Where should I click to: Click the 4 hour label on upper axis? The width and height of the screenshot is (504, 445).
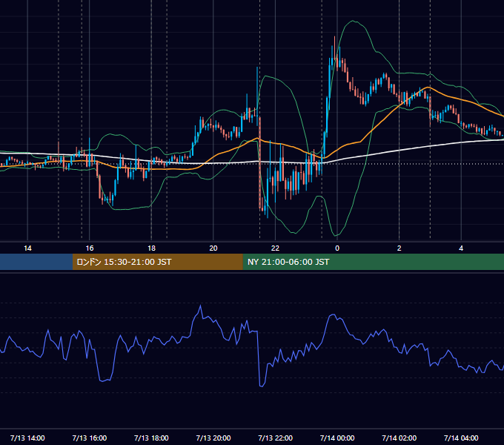coord(461,248)
